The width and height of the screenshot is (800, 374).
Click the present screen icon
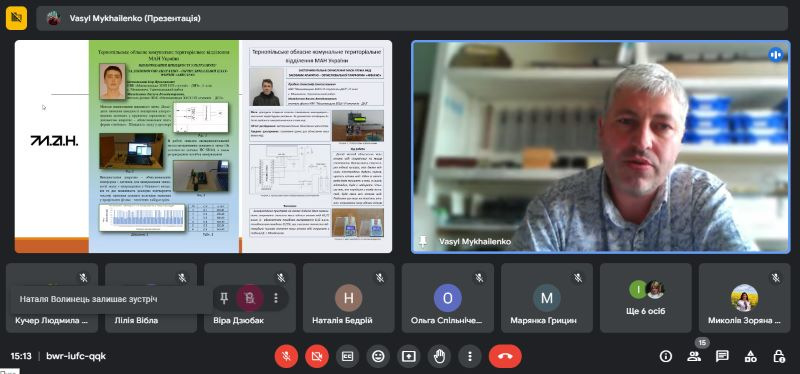coord(409,356)
